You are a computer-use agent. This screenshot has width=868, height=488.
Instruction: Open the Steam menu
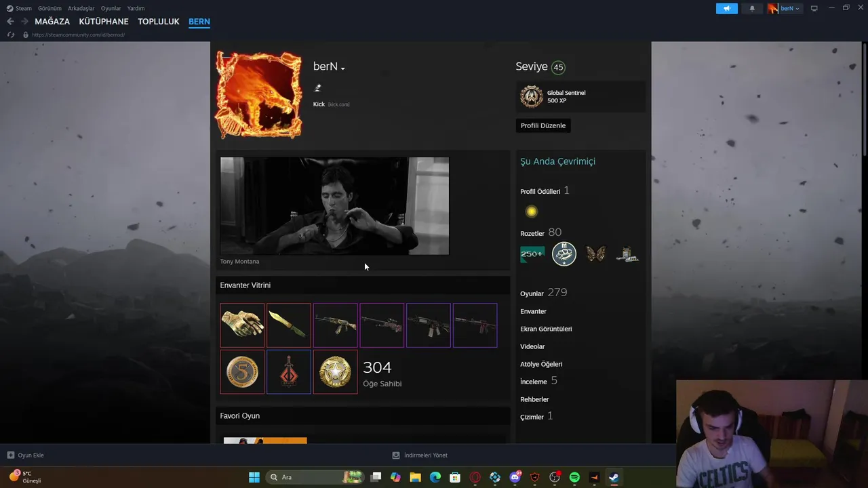(20, 8)
